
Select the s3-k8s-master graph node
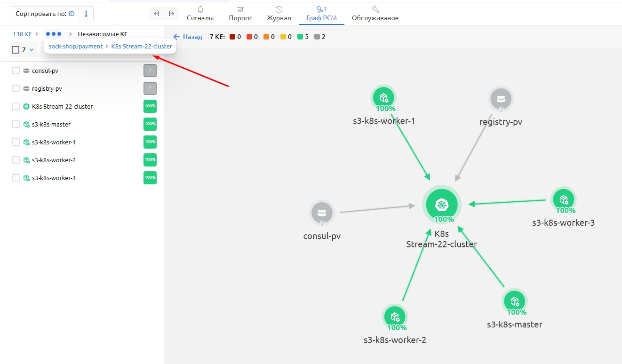[514, 301]
